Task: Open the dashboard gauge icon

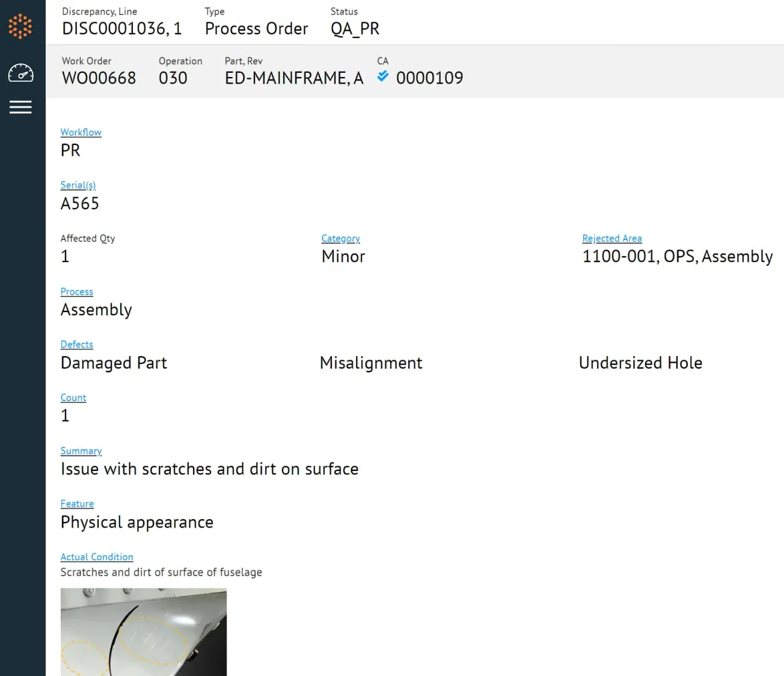Action: click(20, 73)
